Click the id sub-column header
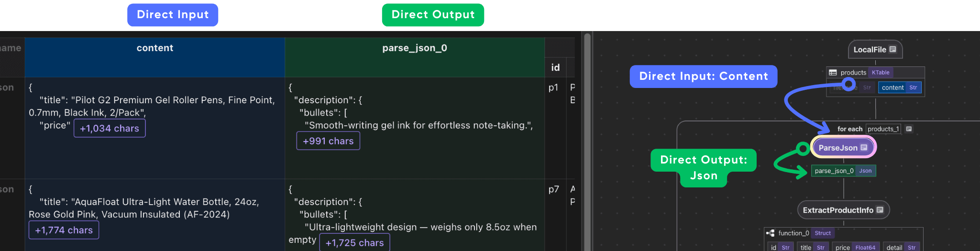The image size is (980, 251). pos(555,67)
